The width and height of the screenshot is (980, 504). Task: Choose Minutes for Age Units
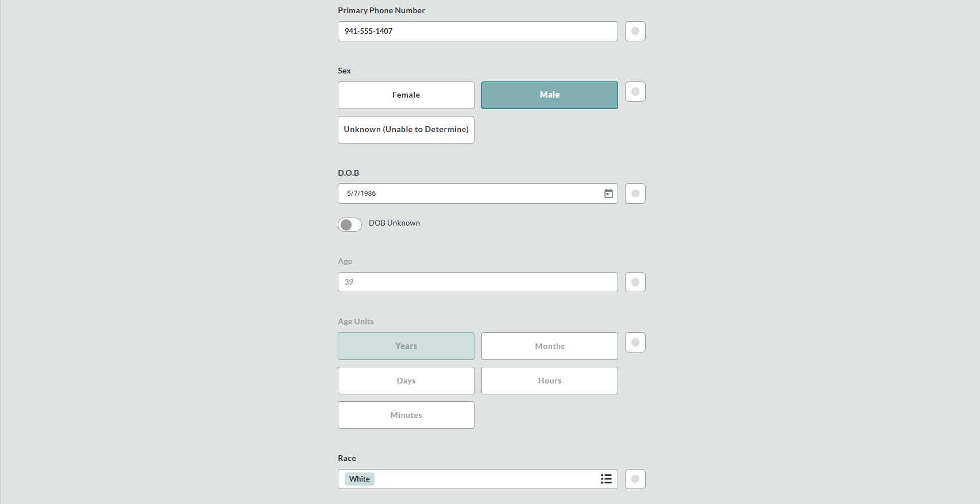(x=406, y=414)
